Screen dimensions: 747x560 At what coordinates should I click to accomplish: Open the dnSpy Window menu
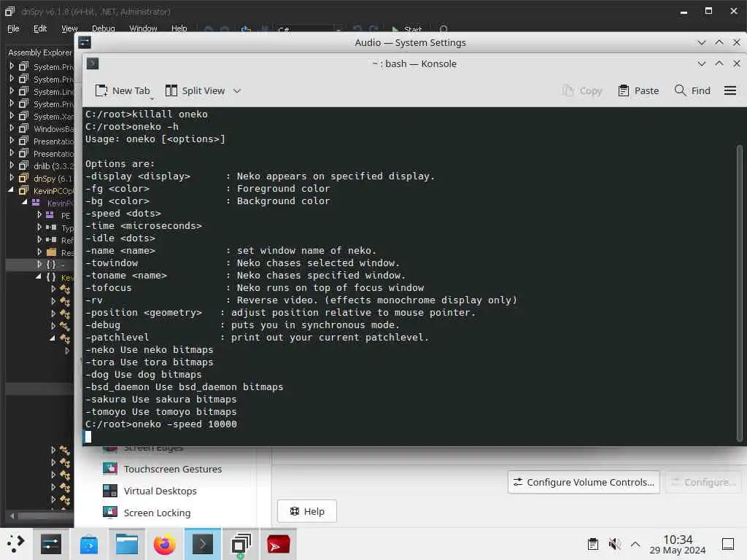pyautogui.click(x=143, y=28)
